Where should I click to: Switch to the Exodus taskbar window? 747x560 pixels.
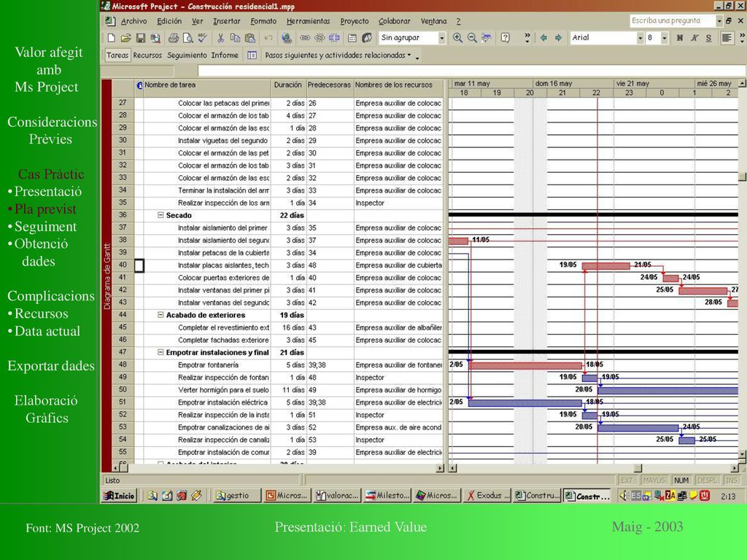487,495
